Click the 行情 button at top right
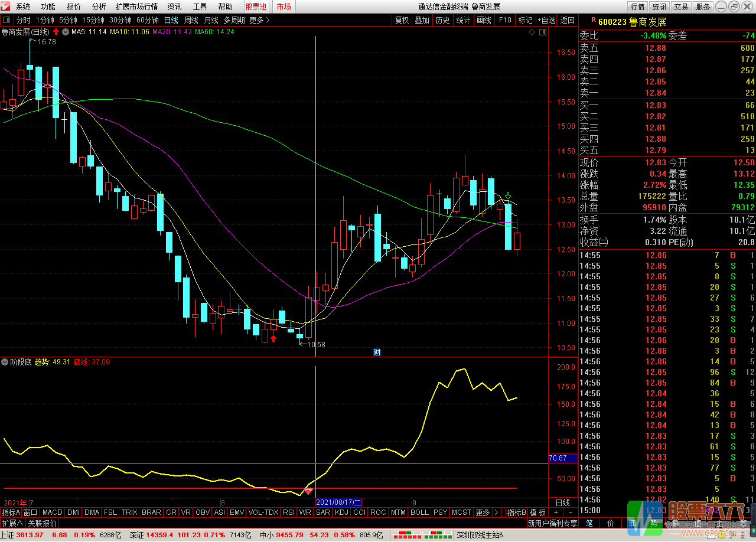756x542 pixels. (x=638, y=6)
